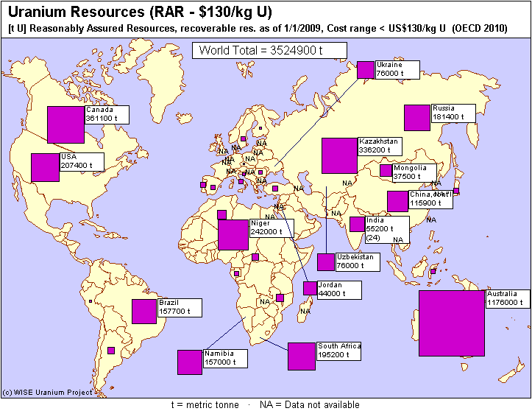
Task: Click the magenta square beside Jordan label
Action: point(309,289)
